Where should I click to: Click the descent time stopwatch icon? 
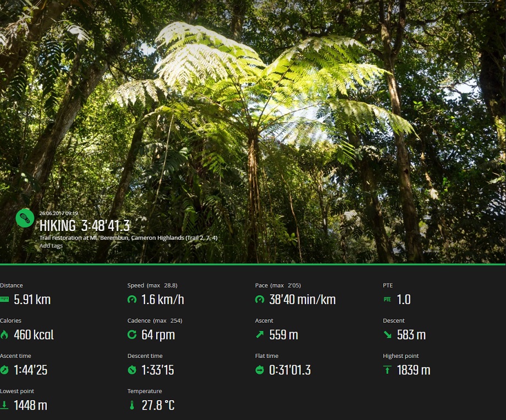[132, 369]
